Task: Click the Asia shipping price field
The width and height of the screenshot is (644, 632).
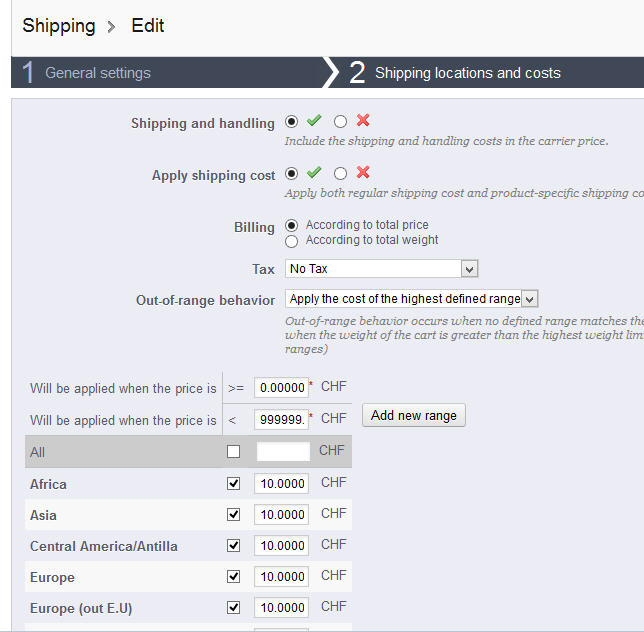Action: (x=281, y=515)
